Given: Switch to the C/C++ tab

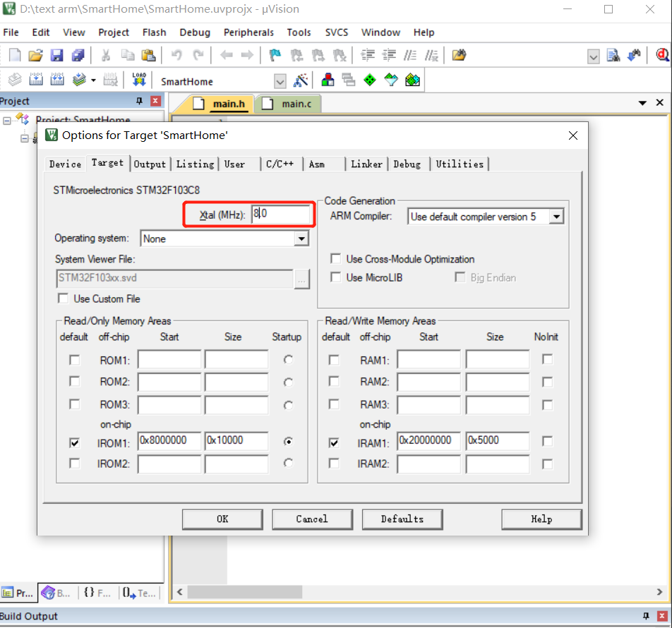Looking at the screenshot, I should [x=280, y=164].
